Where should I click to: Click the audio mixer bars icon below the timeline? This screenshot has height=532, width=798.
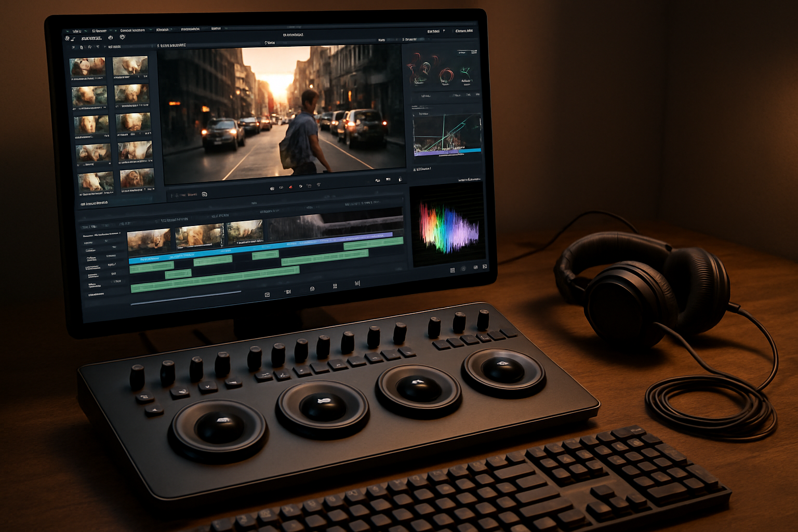(x=357, y=283)
